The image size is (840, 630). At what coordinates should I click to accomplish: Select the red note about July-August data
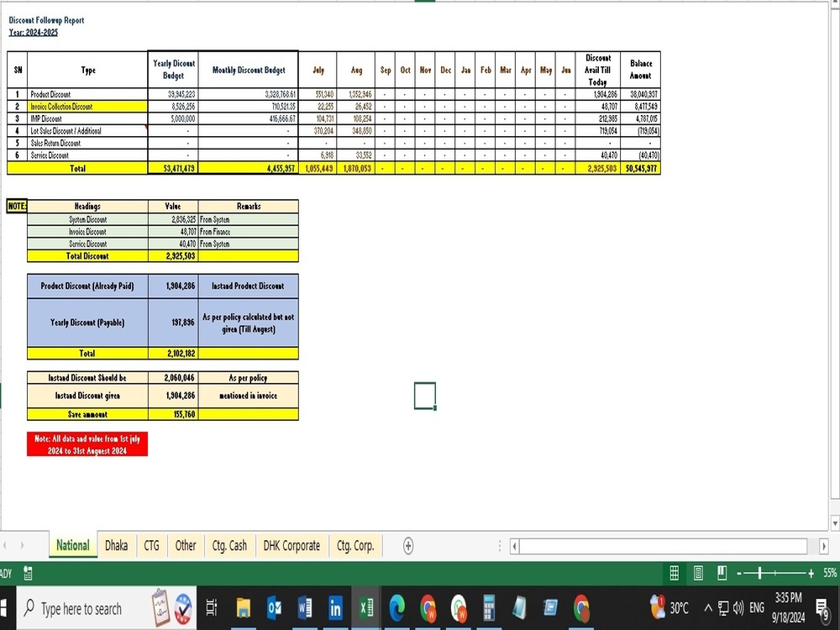87,444
